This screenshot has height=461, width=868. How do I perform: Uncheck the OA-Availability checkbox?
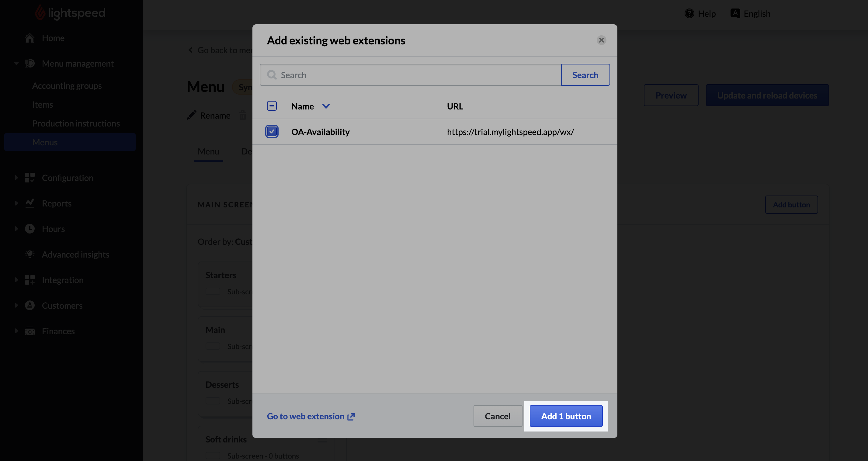272,131
